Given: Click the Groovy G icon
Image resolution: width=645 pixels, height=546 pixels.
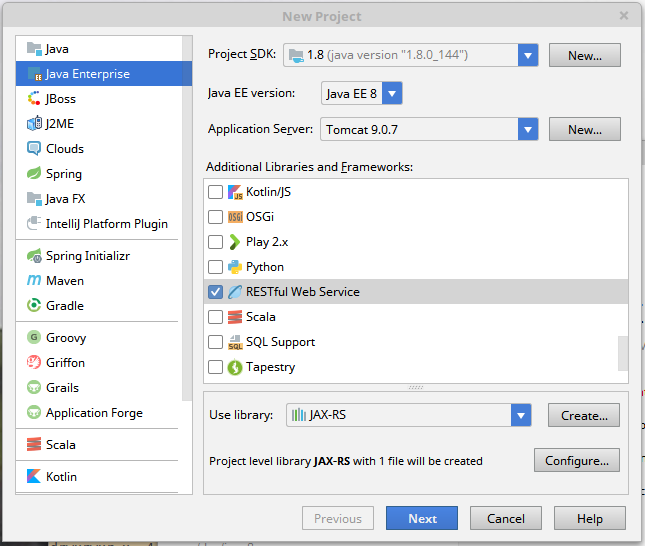Looking at the screenshot, I should (x=34, y=337).
